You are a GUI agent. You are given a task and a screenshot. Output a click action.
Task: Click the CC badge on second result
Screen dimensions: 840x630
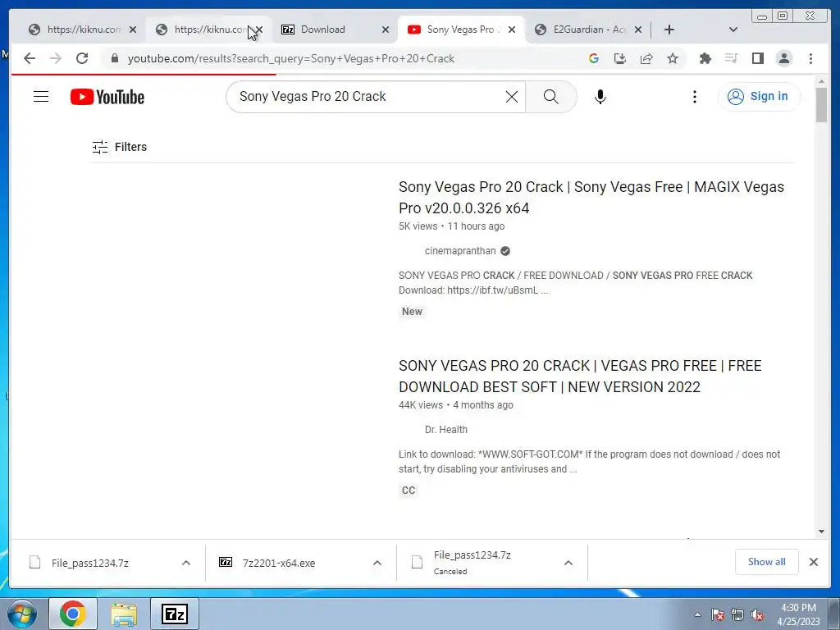tap(409, 491)
